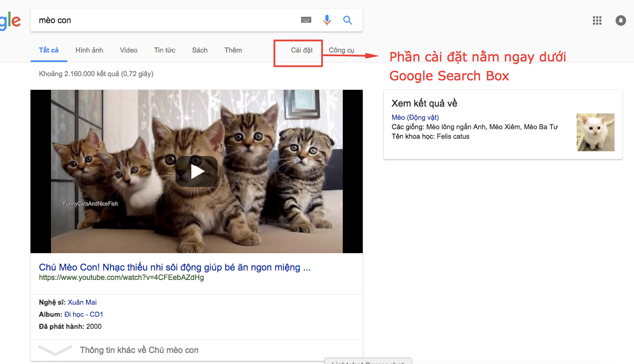Screen dimensions: 634x364
Task: Click the "Đã phát hành: 2000" line
Action: tap(70, 327)
